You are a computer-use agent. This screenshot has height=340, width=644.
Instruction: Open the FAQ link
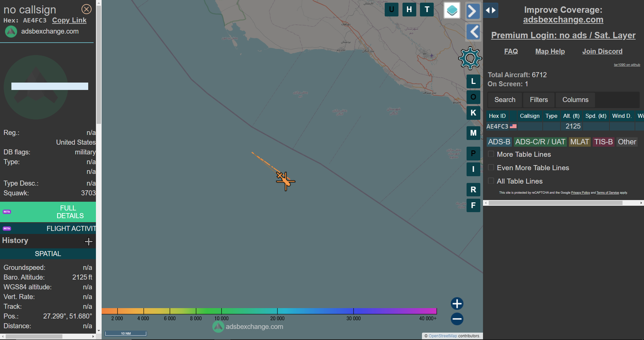[x=511, y=51]
